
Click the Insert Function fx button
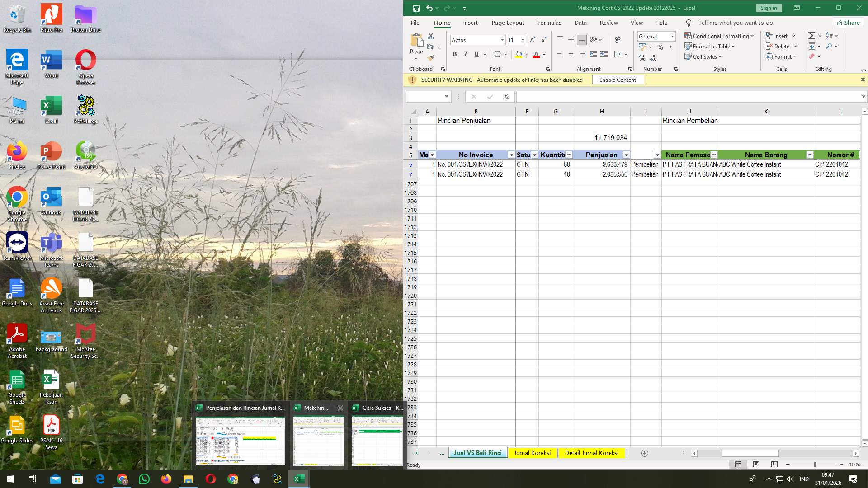(x=506, y=96)
